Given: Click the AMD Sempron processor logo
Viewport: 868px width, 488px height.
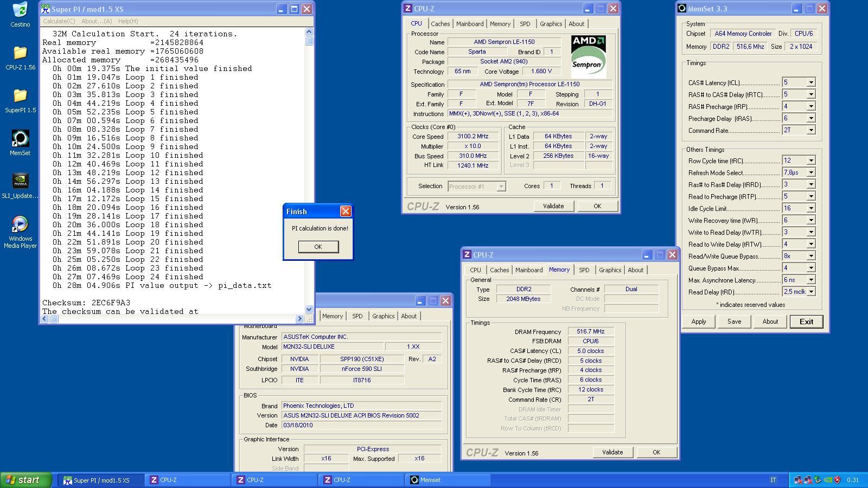Looking at the screenshot, I should [589, 56].
